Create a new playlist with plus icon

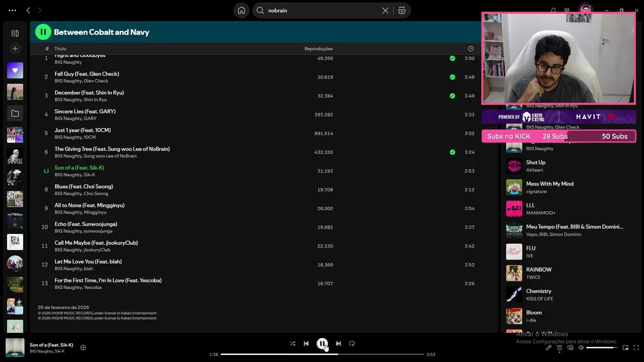(15, 49)
